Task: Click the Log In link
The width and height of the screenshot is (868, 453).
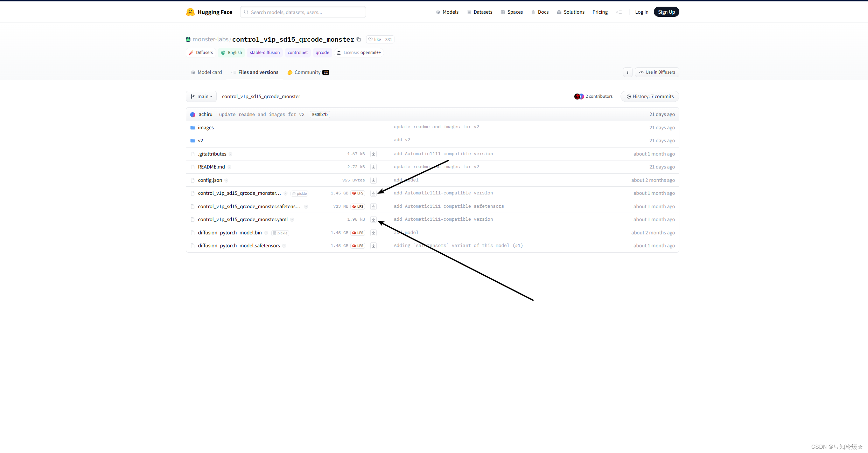Action: click(x=642, y=12)
